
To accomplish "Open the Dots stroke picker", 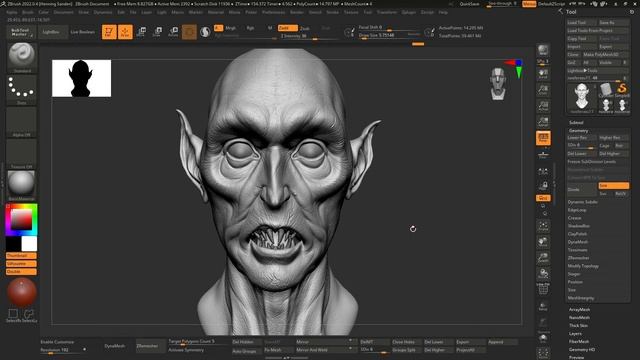I will (x=22, y=90).
